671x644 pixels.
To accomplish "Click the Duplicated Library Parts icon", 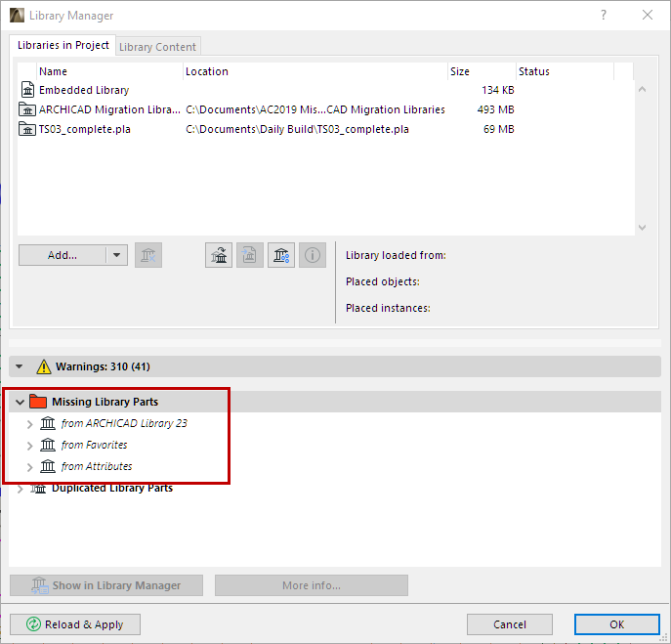I will (38, 489).
